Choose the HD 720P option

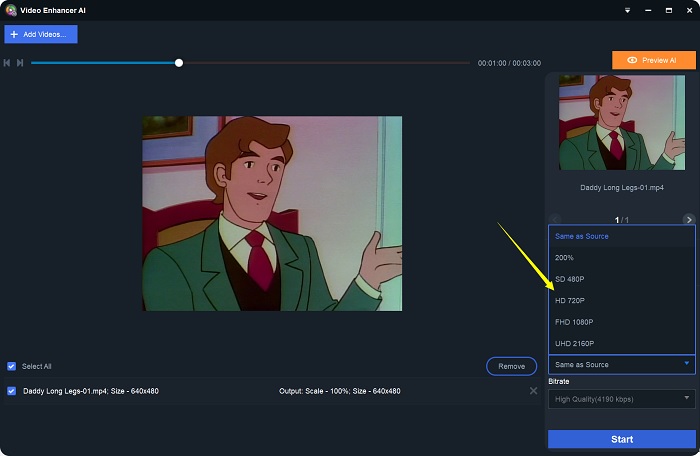click(621, 301)
